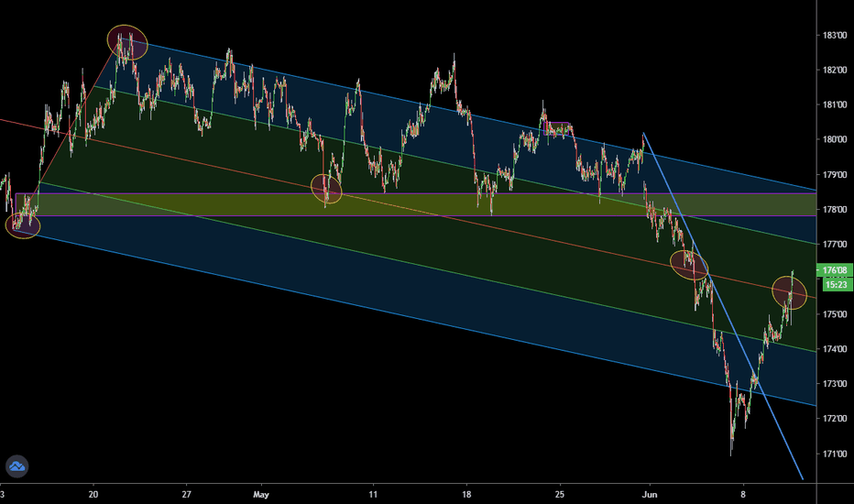854x504 pixels.
Task: Click the 181'00 price axis label
Action: 835,104
